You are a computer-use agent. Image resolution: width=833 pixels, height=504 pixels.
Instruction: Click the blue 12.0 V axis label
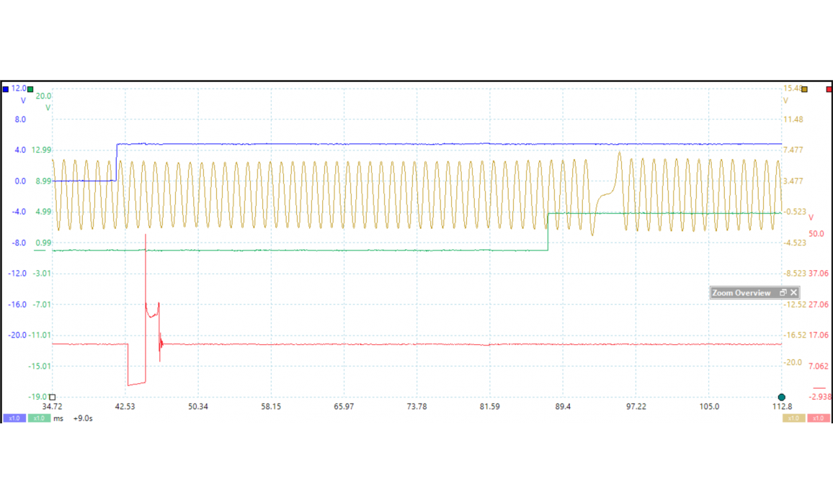click(18, 89)
